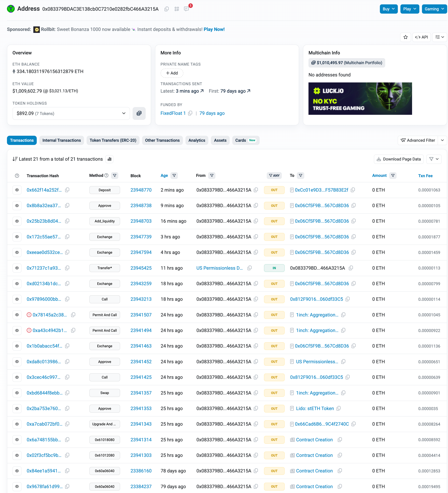Open the FixedFloat 1 funder link

tap(173, 113)
